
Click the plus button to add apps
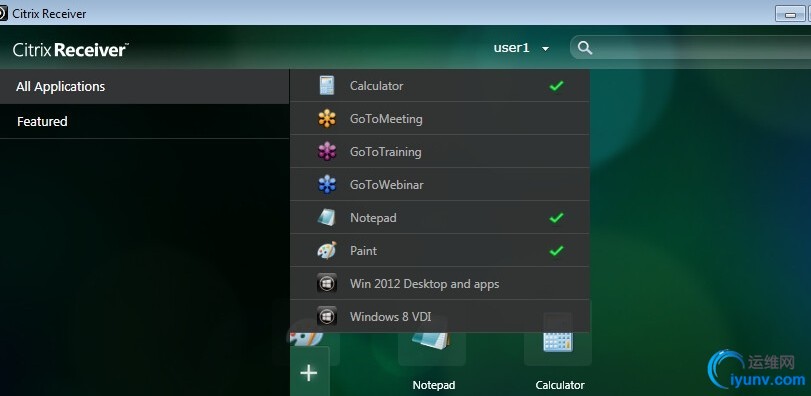point(309,372)
